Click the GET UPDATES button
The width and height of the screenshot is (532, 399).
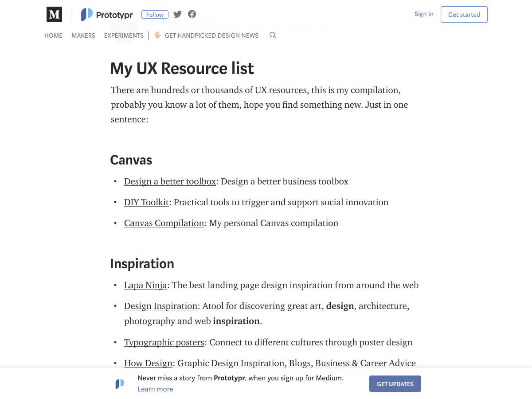coord(395,384)
